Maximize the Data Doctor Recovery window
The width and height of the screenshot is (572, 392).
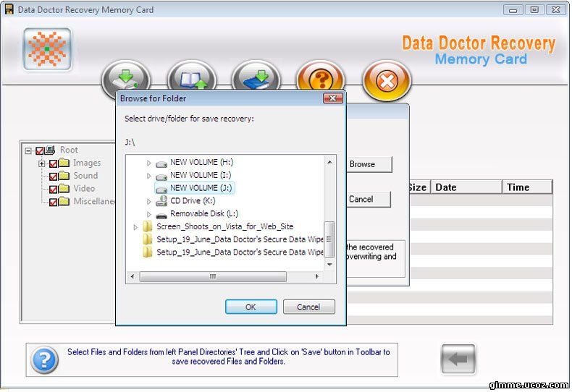[x=534, y=10]
